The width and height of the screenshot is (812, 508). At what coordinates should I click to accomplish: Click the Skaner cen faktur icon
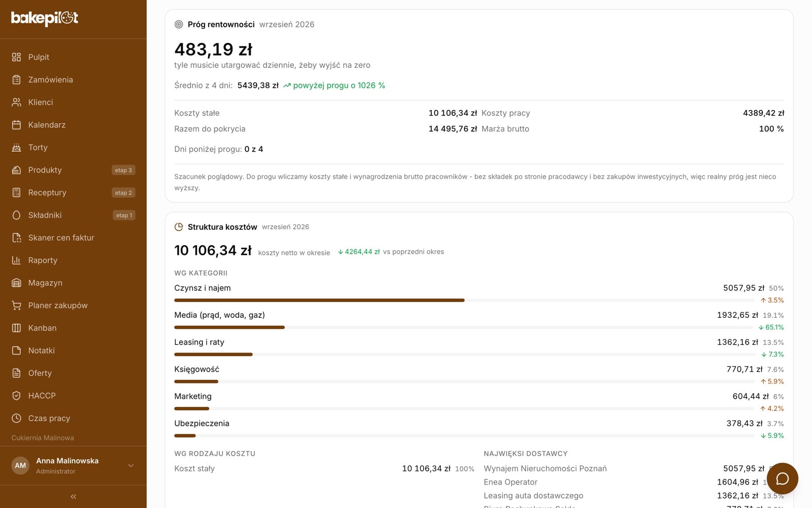[x=16, y=238]
